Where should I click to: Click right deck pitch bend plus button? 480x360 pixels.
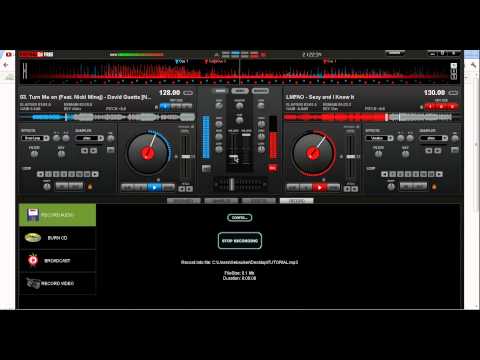[x=355, y=189]
